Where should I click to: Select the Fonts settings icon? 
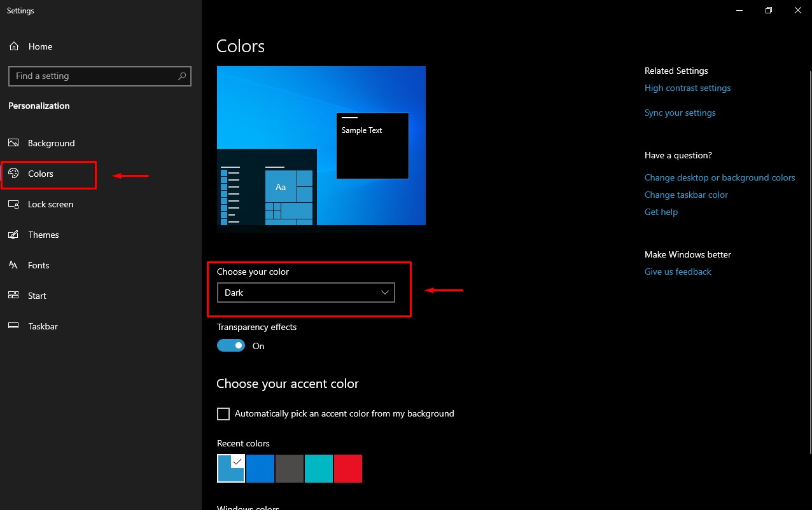tap(13, 265)
